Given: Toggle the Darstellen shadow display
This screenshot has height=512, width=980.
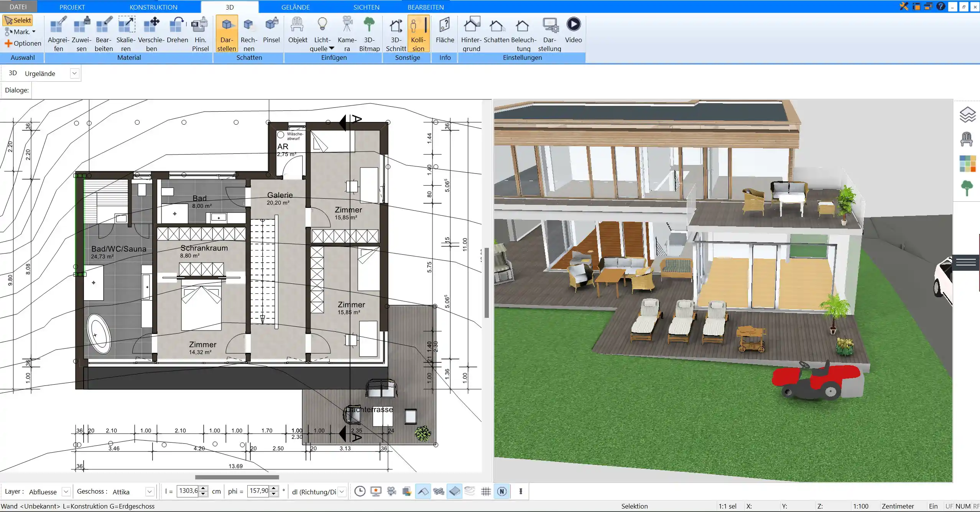Looking at the screenshot, I should click(x=227, y=34).
